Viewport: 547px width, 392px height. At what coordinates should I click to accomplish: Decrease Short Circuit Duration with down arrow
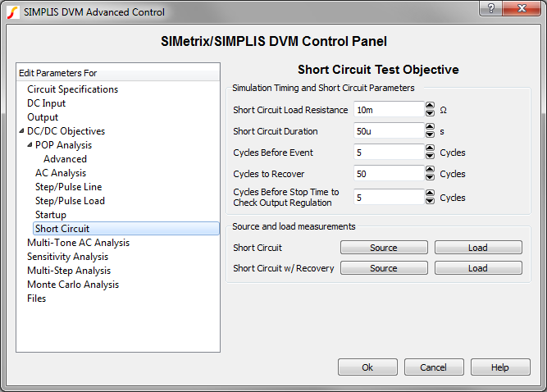point(430,134)
